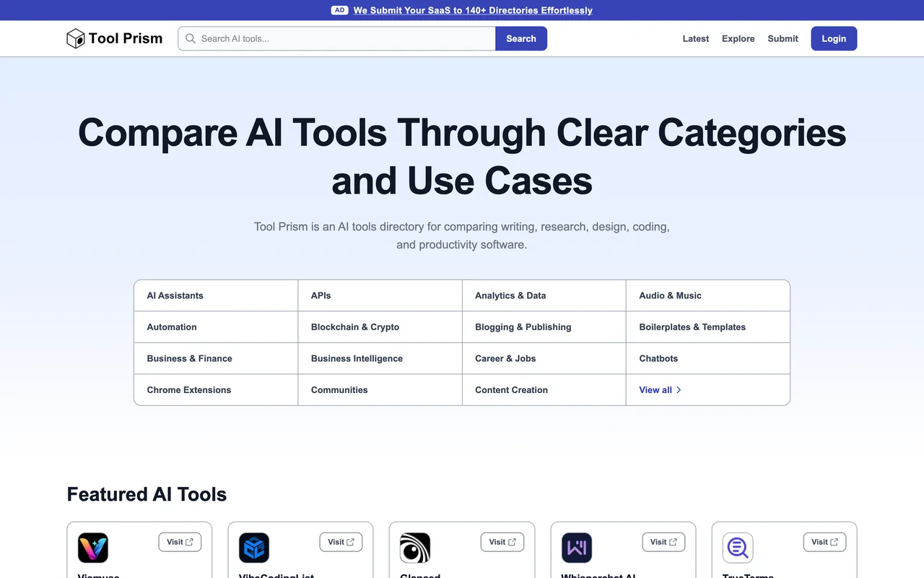924x578 pixels.
Task: Open the Latest navigation item
Action: pyautogui.click(x=696, y=38)
